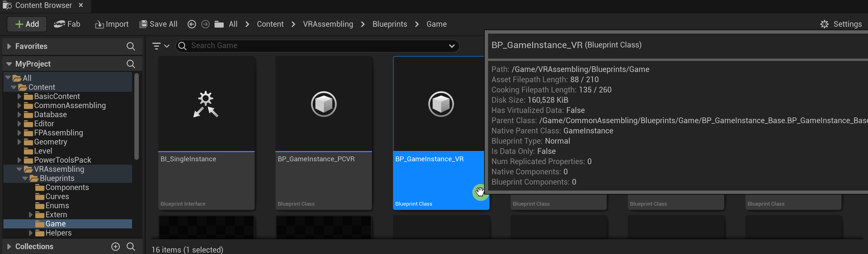This screenshot has width=868, height=254.
Task: Open the Content Browser Settings
Action: tap(841, 24)
